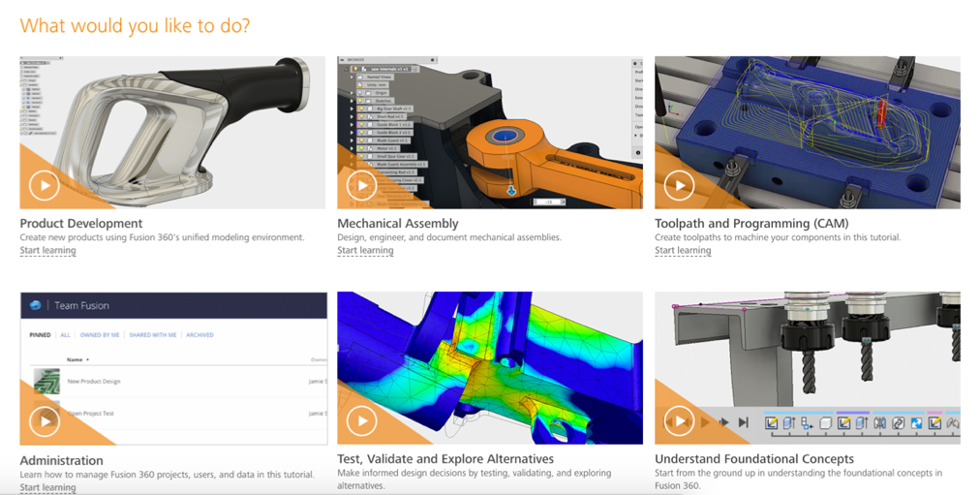This screenshot has width=980, height=495.
Task: Click Start learning under Administration
Action: pos(48,487)
